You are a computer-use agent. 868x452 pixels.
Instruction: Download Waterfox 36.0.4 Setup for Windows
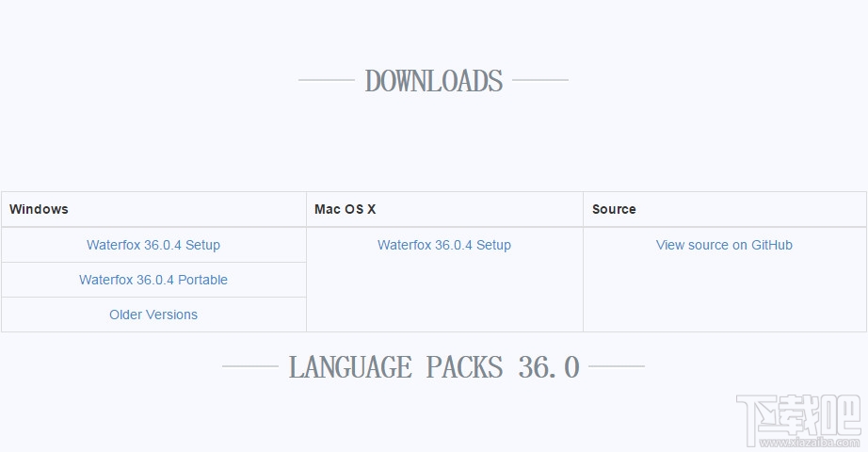[x=153, y=245]
